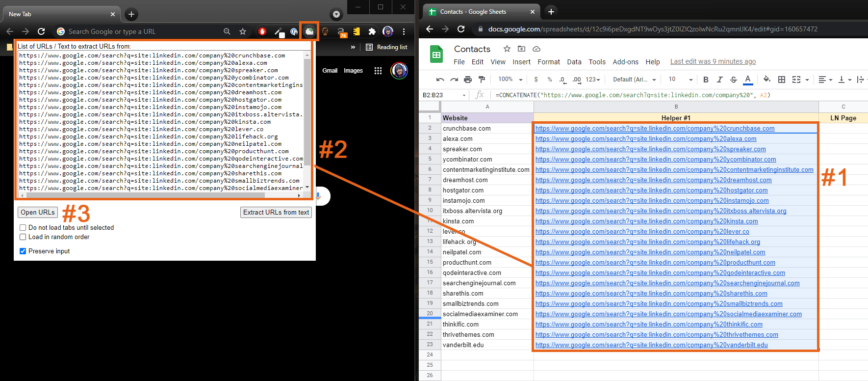The height and width of the screenshot is (381, 868).
Task: Open the Images link
Action: tap(353, 71)
